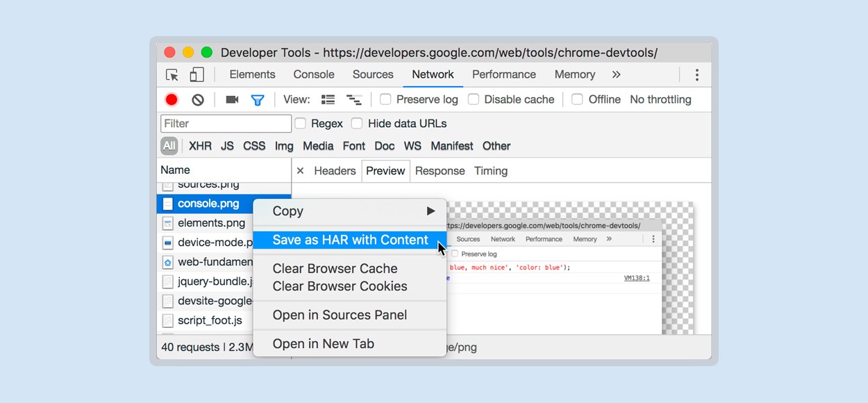View the Response tab

point(440,171)
